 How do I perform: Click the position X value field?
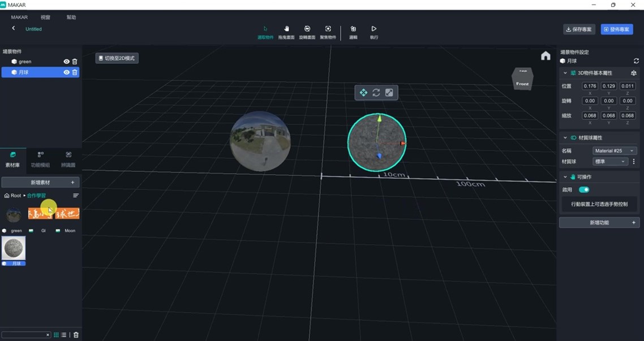[x=590, y=87]
